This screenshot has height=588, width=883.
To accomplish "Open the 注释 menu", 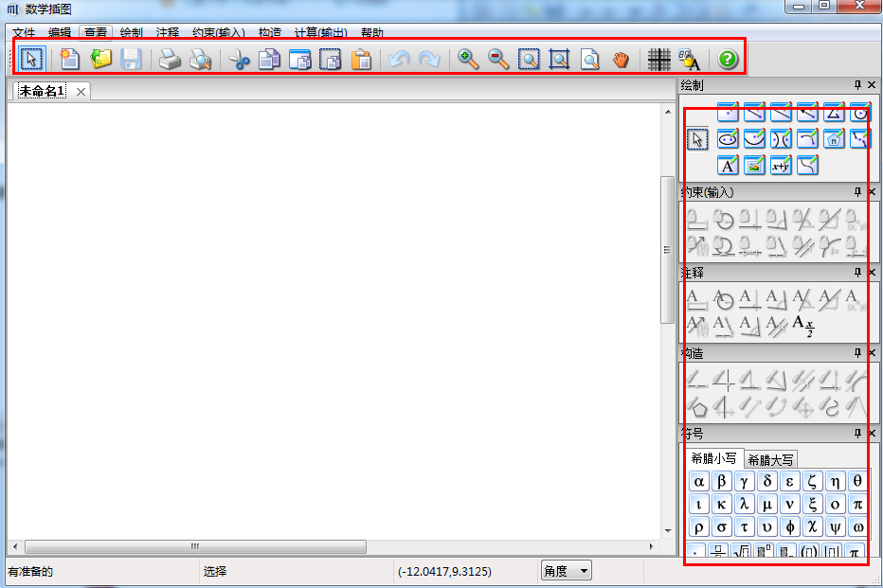I will [168, 32].
